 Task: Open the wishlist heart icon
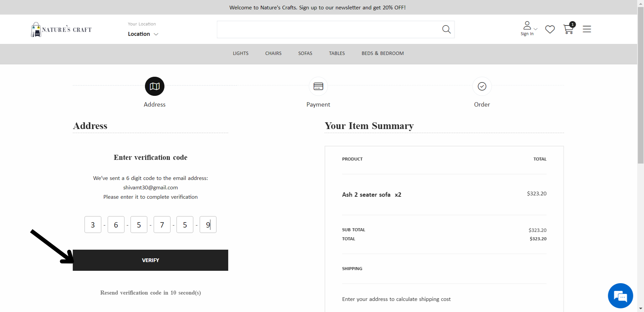click(x=550, y=29)
